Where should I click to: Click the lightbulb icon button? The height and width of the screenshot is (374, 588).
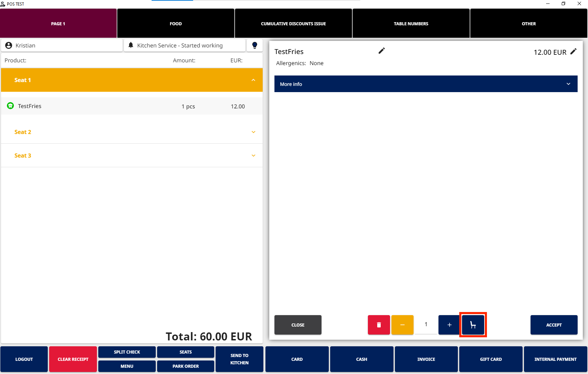click(x=254, y=45)
